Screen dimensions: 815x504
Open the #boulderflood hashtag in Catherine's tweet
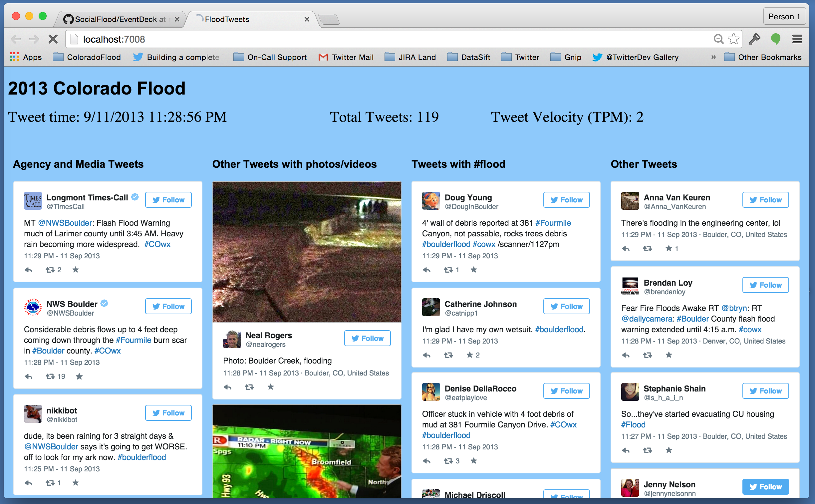[559, 329]
